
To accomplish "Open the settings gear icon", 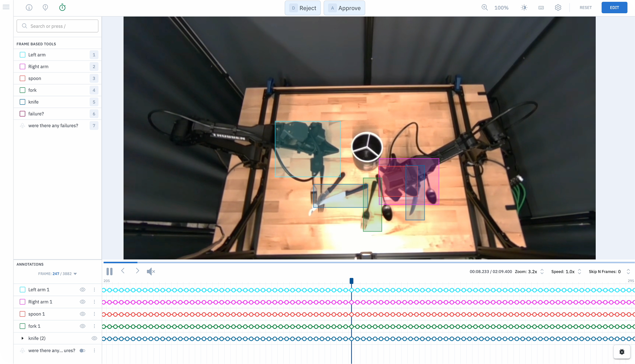I will pos(558,8).
